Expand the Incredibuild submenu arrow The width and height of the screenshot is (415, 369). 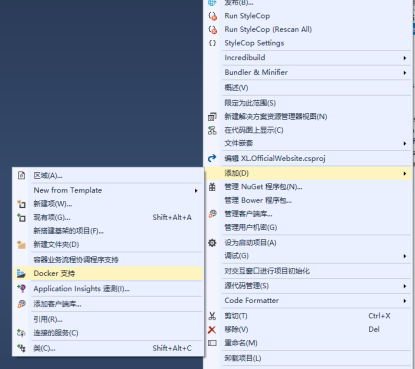[x=405, y=58]
